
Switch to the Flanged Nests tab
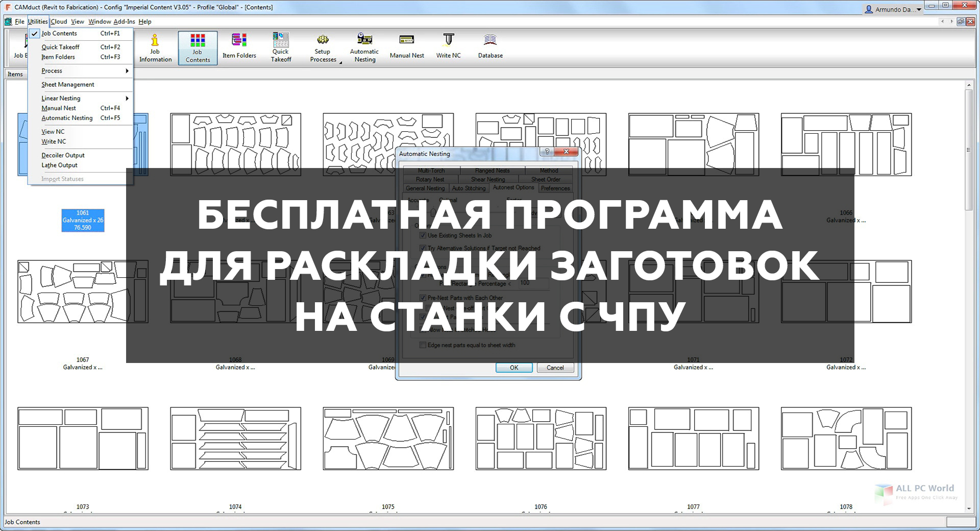click(492, 171)
